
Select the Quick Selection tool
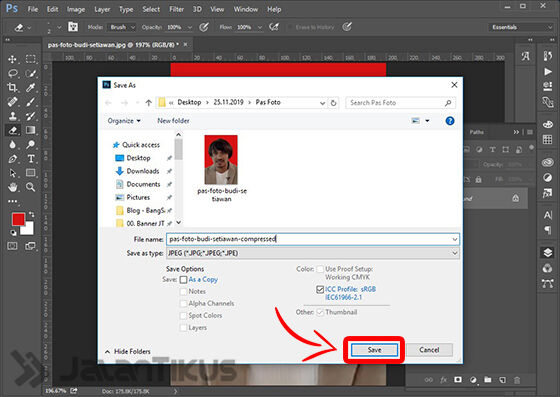click(x=31, y=74)
